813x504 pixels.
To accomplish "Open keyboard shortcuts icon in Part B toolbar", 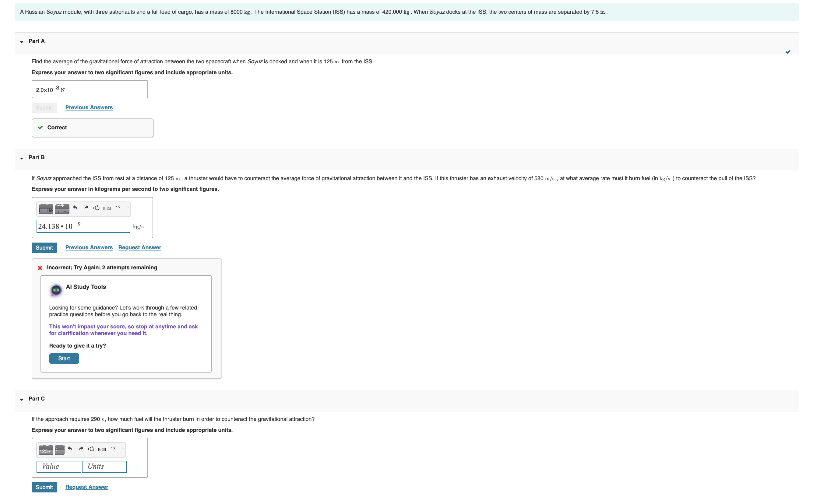I will click(107, 208).
